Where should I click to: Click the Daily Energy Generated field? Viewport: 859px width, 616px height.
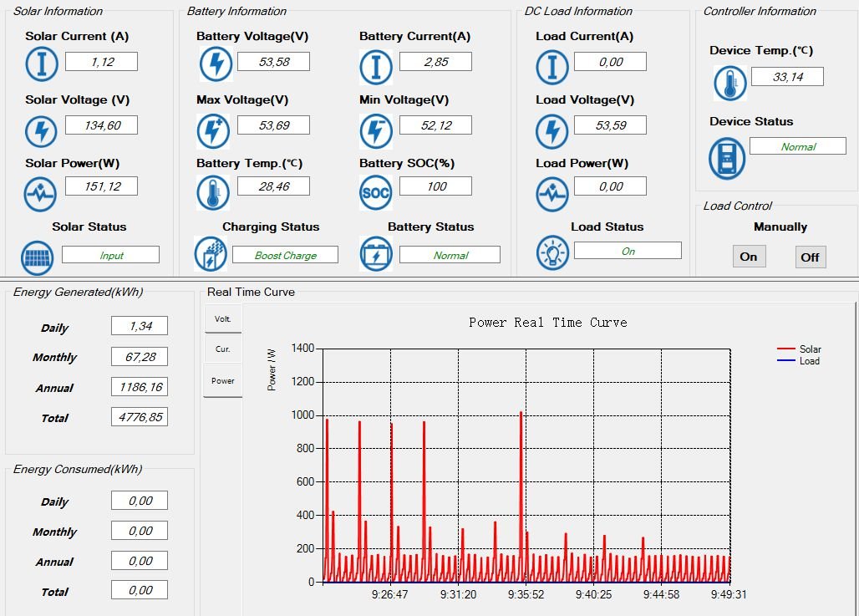click(x=140, y=326)
